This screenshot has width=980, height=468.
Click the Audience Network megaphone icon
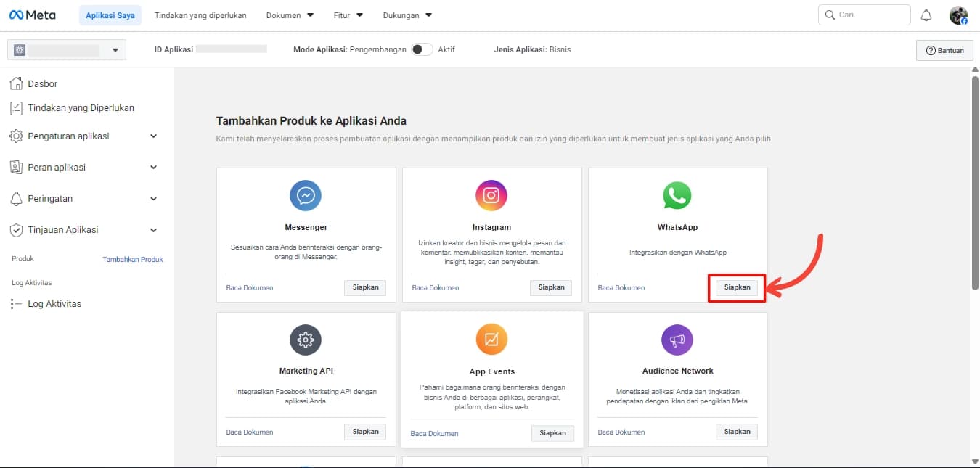click(x=677, y=340)
